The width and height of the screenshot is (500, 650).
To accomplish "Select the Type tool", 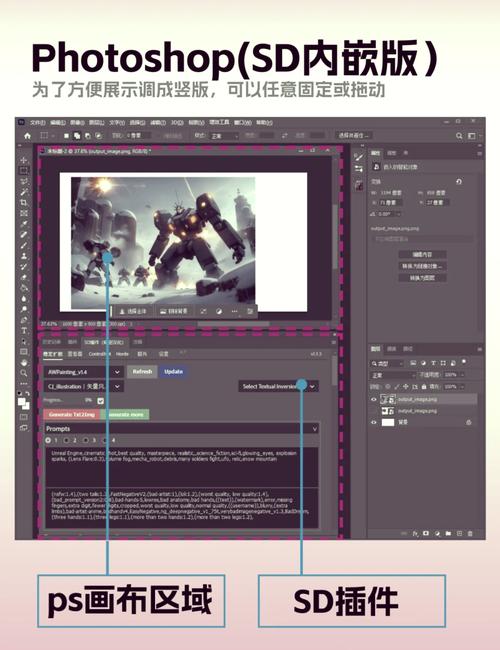I will coord(24,331).
